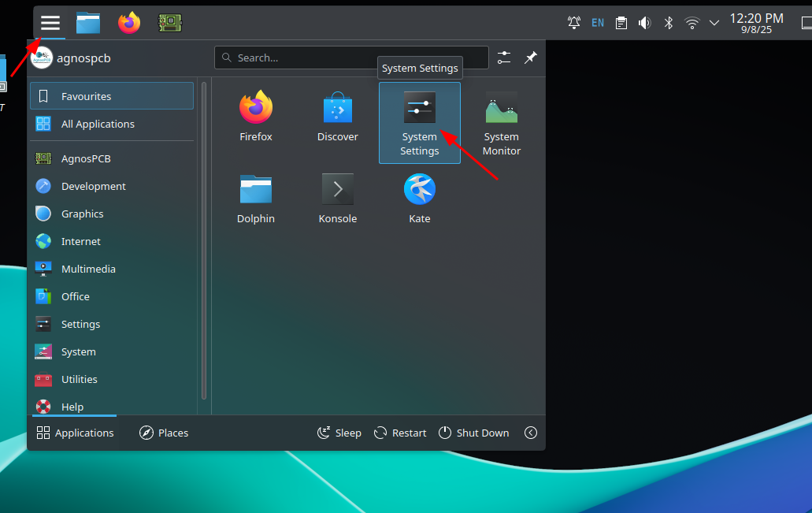
Task: Click the category list scrollbar
Action: click(204, 236)
